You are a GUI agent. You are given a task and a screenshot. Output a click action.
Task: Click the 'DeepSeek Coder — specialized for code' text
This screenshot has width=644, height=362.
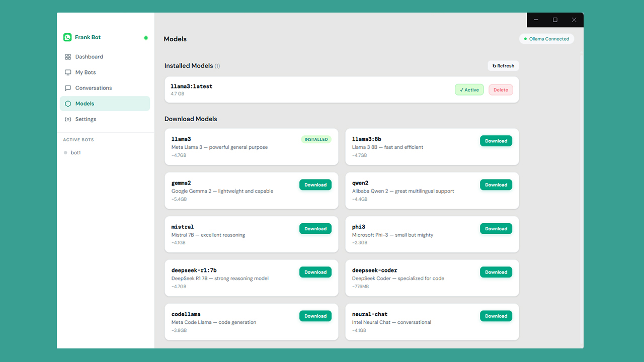[398, 279]
